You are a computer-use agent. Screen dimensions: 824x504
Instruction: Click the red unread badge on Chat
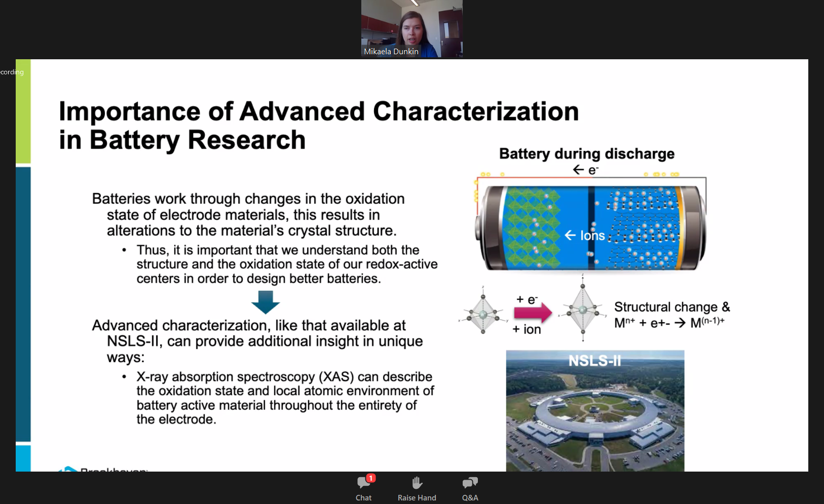pos(371,478)
